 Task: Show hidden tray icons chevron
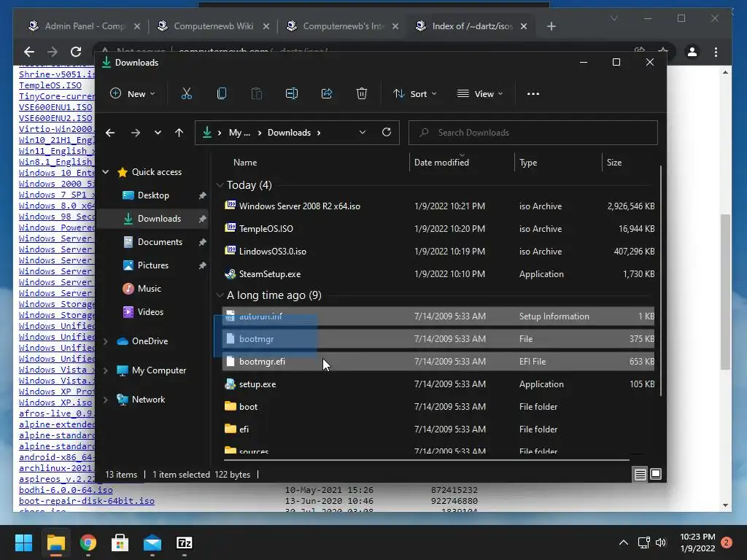click(x=623, y=542)
